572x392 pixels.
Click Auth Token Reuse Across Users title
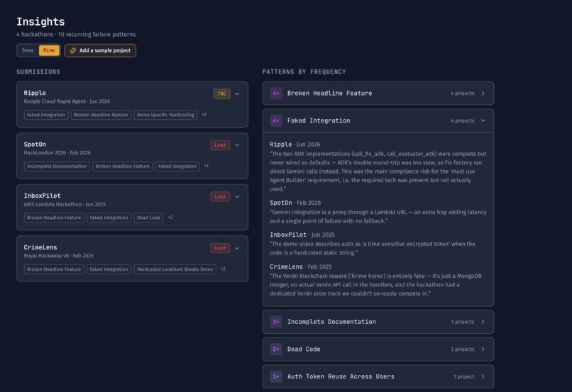click(341, 376)
